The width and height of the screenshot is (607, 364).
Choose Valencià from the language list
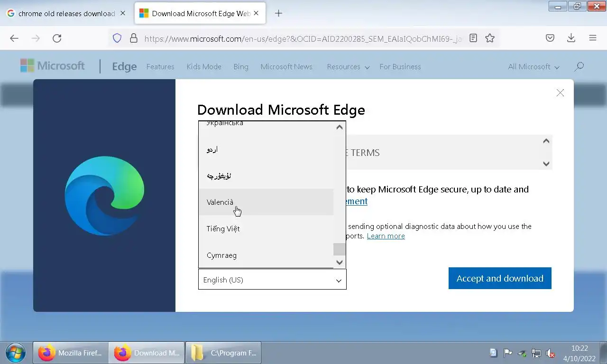click(266, 202)
